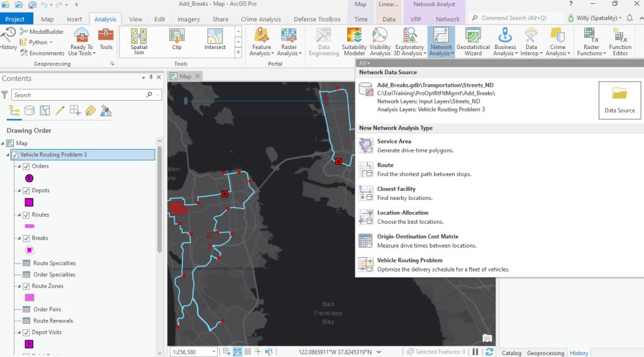Toggle visibility of Orders layer
The height and width of the screenshot is (357, 644).
point(26,166)
